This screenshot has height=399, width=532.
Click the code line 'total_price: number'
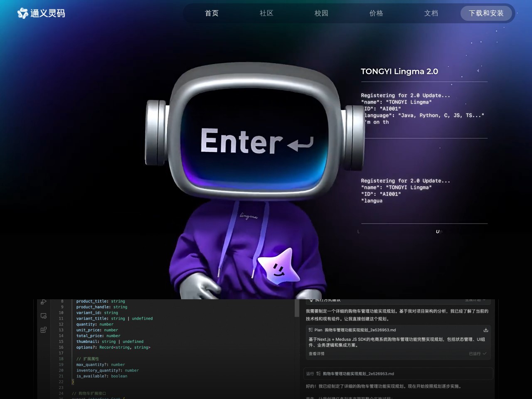pos(99,336)
